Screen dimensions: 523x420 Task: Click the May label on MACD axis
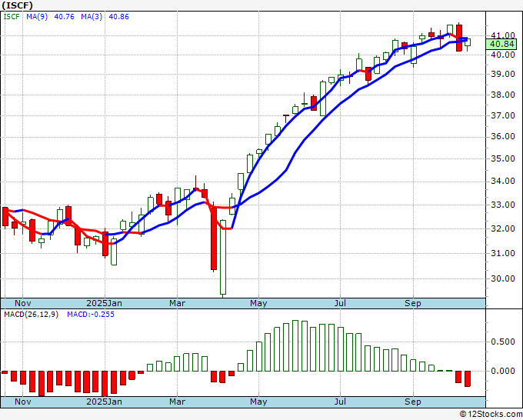coord(258,402)
